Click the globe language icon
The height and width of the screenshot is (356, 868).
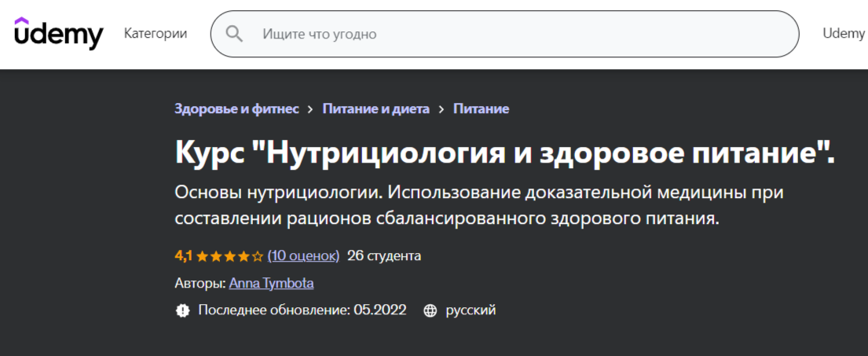(430, 310)
